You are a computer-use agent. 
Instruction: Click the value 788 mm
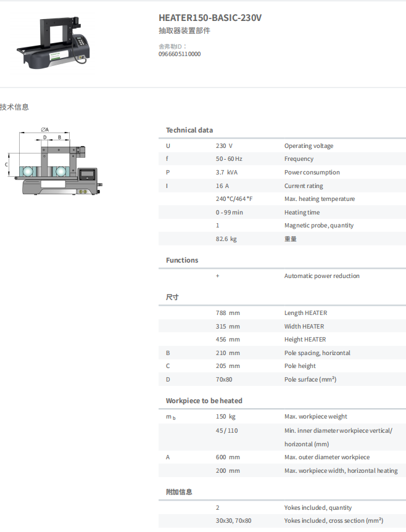coord(228,313)
